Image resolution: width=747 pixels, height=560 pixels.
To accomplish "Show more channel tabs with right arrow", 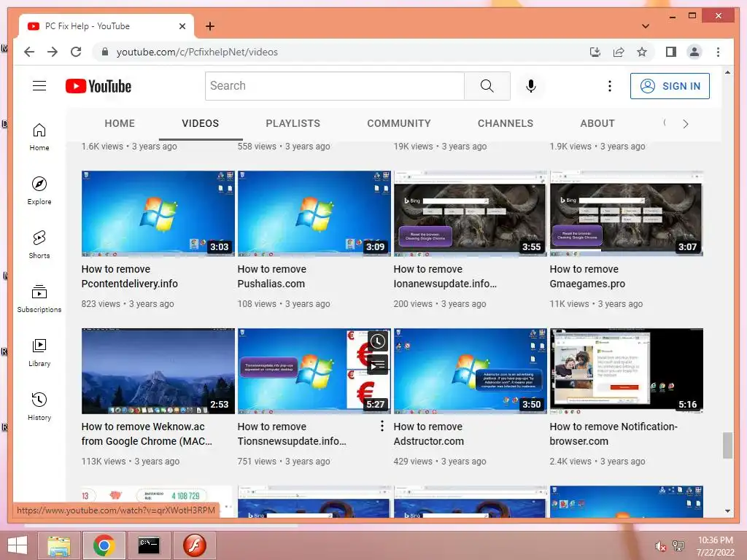I will tap(686, 124).
